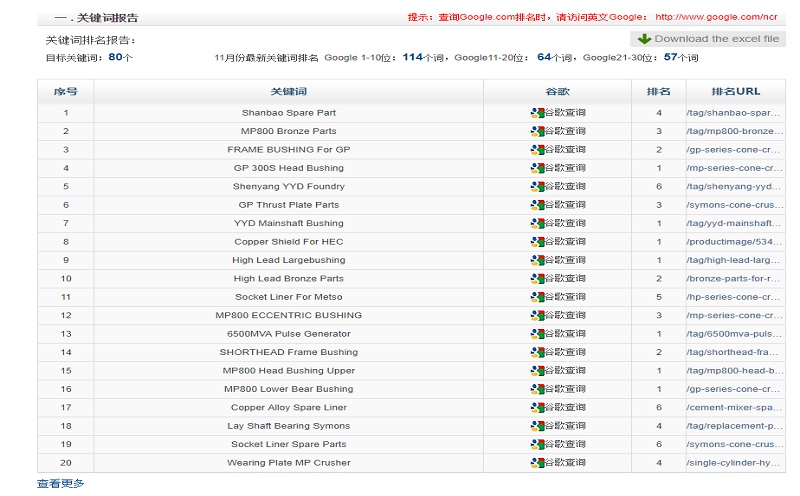Open /tag/shorthead-fra... ranking URL
Viewport: 800px width, 496px height.
732,352
